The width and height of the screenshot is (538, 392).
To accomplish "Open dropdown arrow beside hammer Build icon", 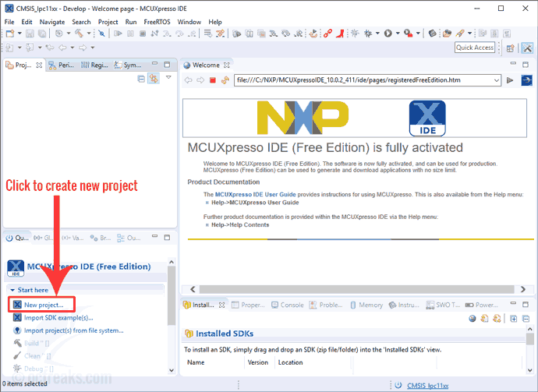I will pos(89,34).
